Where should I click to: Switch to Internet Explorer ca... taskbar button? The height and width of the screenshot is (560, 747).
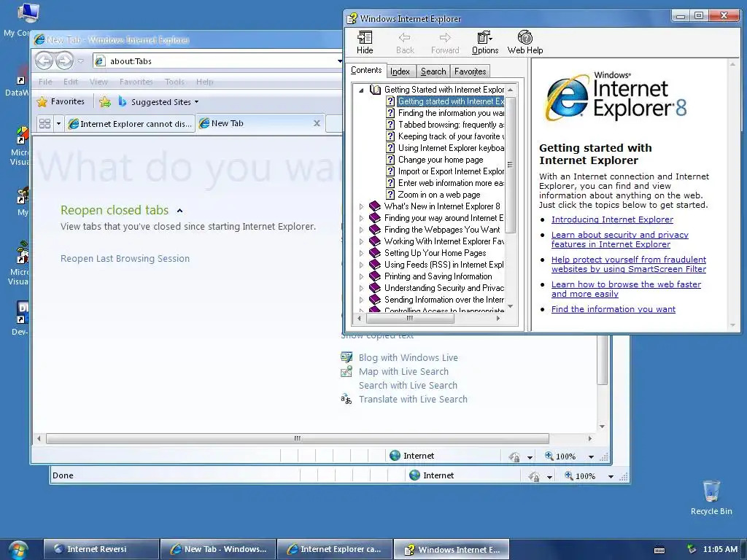(335, 549)
